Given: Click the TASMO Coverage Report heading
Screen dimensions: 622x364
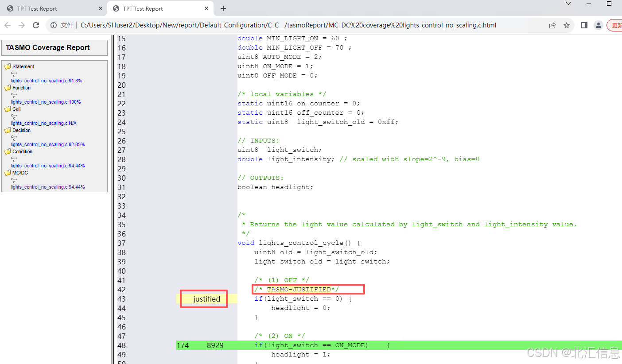Looking at the screenshot, I should pyautogui.click(x=48, y=47).
